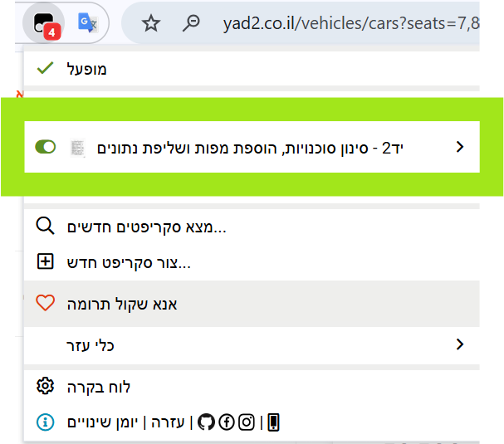Open the יומן שינויים changelog link
Screen dimensions: 504x444
tap(102, 422)
